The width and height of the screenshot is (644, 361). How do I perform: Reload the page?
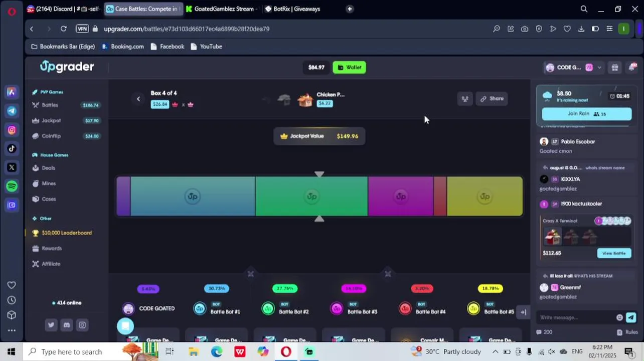click(x=64, y=29)
